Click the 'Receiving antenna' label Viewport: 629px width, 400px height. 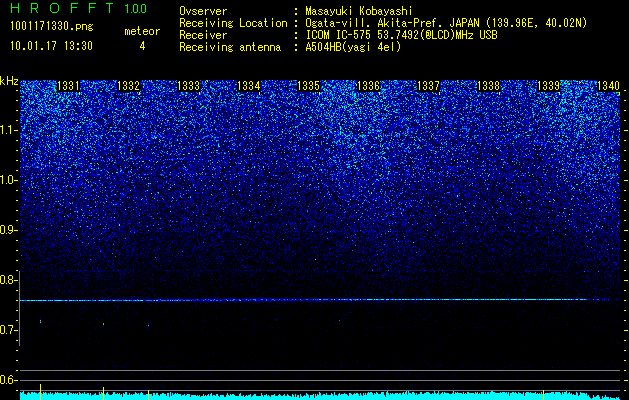230,47
